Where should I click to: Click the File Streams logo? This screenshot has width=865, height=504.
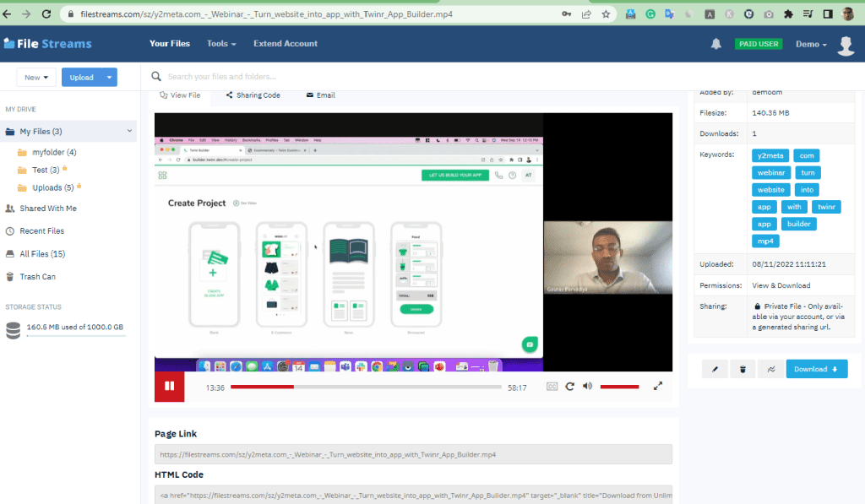pyautogui.click(x=48, y=44)
